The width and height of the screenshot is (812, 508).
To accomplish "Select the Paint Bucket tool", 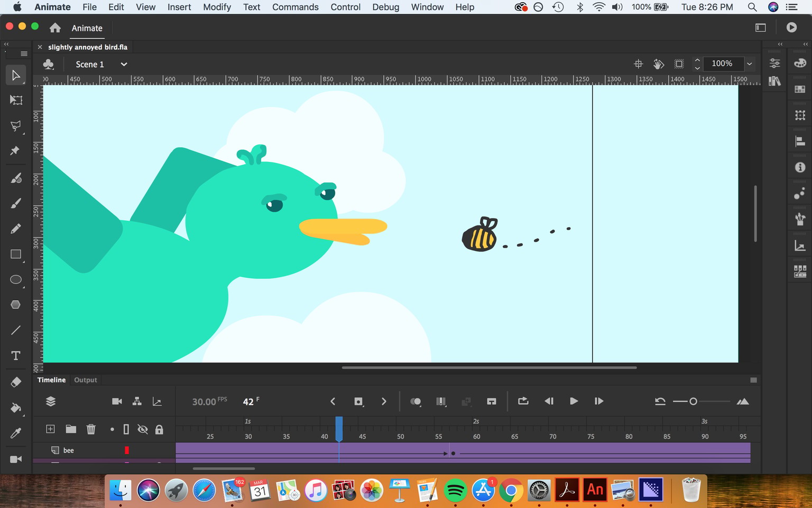I will tap(16, 407).
